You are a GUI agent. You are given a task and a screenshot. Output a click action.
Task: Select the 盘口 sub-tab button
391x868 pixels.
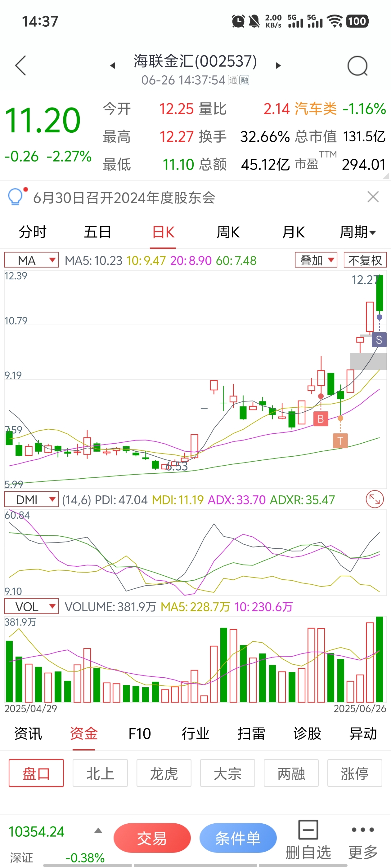click(36, 773)
